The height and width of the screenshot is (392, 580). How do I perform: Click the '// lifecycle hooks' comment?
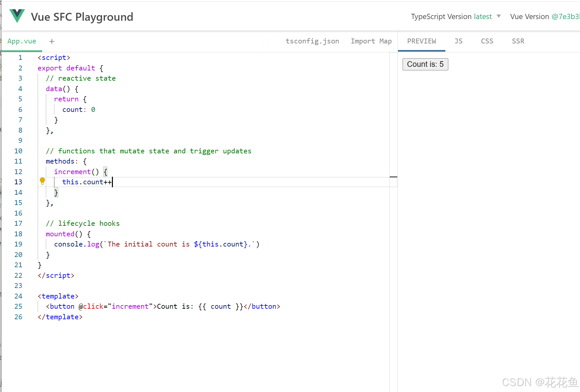[83, 223]
